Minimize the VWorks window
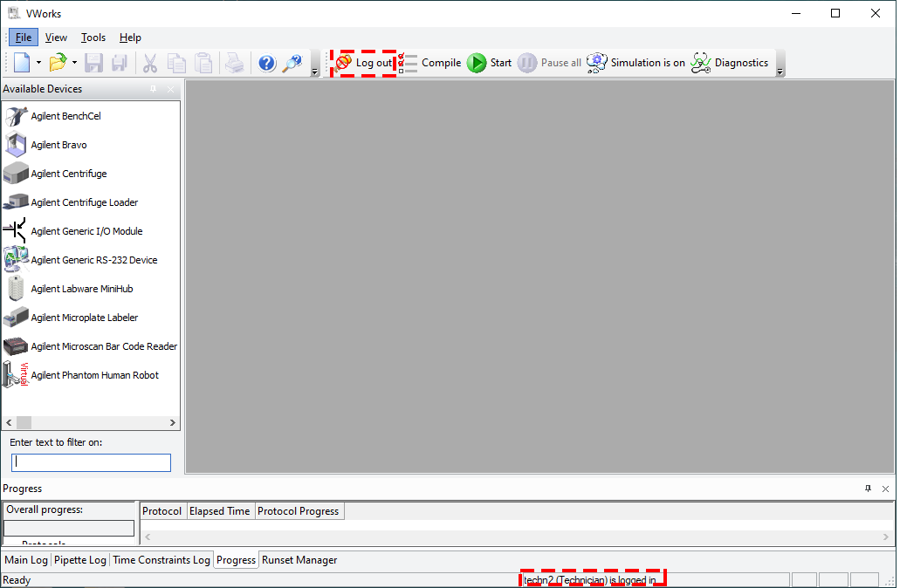Image resolution: width=900 pixels, height=588 pixels. [796, 13]
